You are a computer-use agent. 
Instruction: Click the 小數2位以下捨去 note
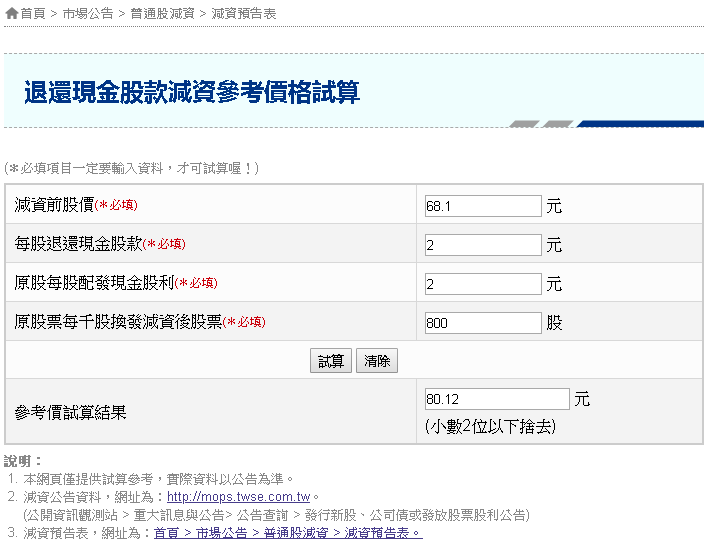(x=490, y=427)
